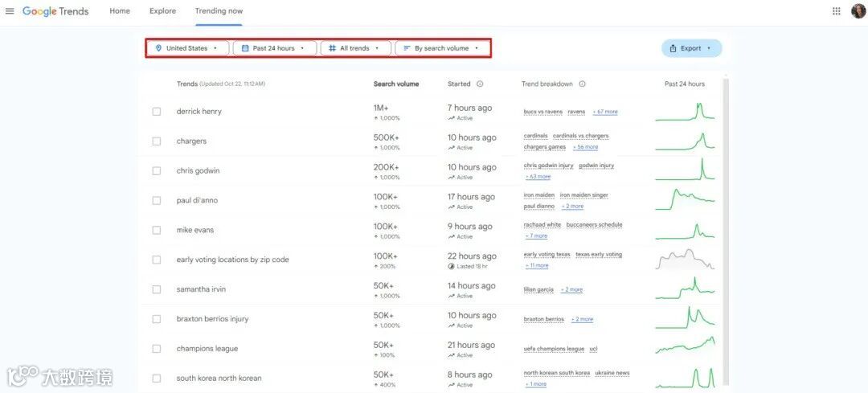
Task: Tick the early voting locations by zip code checkbox
Action: click(157, 260)
